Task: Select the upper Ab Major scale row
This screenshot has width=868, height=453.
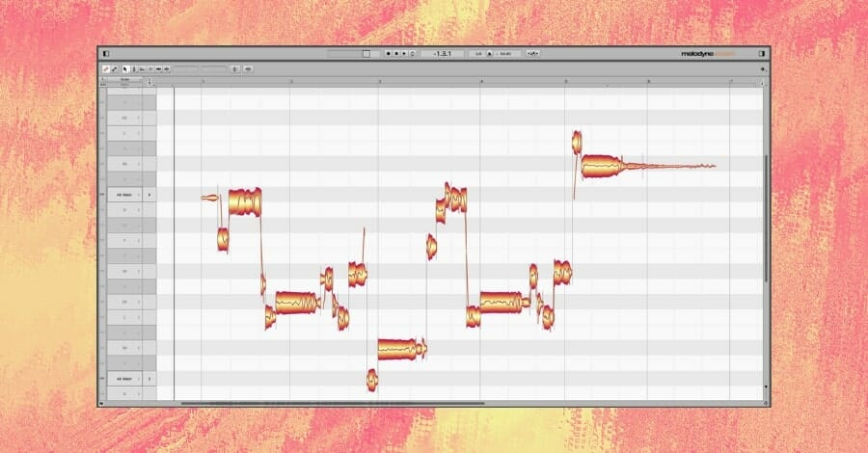Action: 124,195
